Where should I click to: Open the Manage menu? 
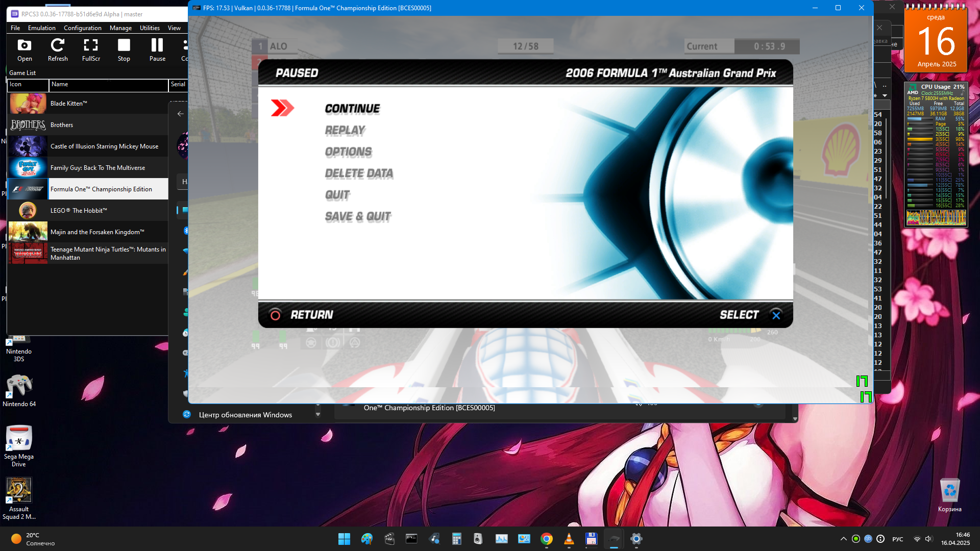120,28
